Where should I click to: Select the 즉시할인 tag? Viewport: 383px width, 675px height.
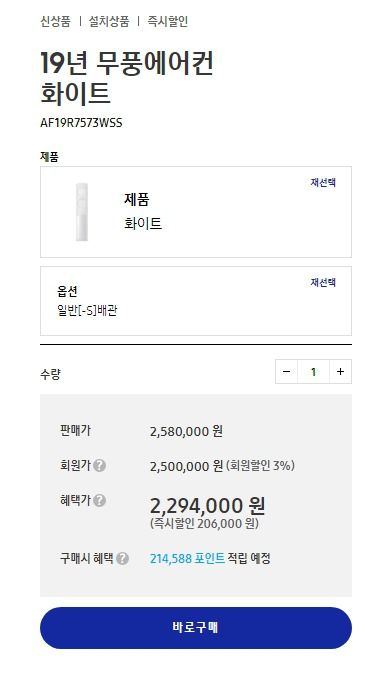pos(168,22)
